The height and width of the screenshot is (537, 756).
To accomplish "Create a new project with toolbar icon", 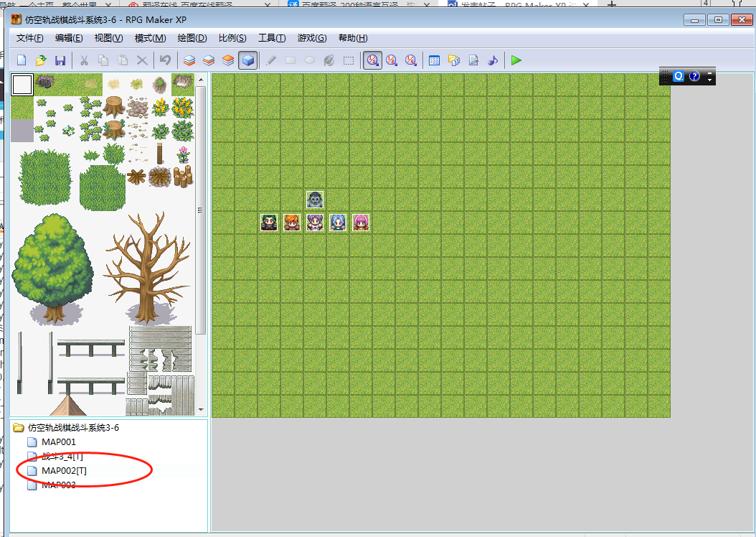I will coord(22,60).
